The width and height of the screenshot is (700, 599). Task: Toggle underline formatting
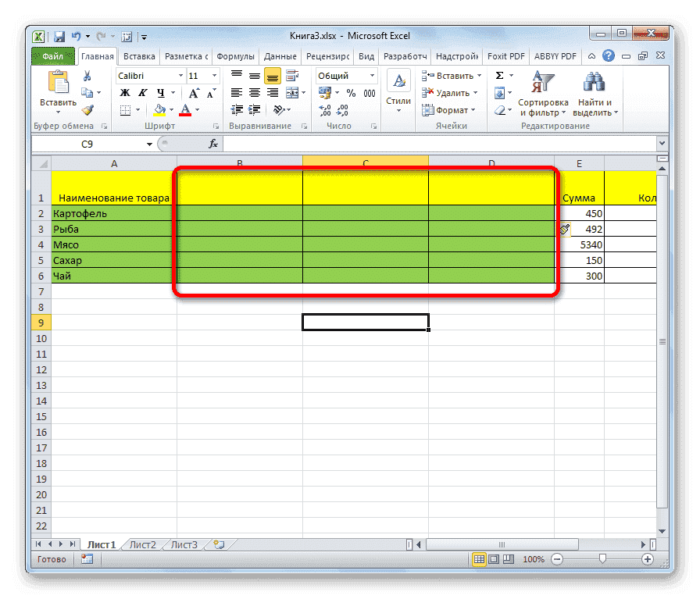(161, 91)
